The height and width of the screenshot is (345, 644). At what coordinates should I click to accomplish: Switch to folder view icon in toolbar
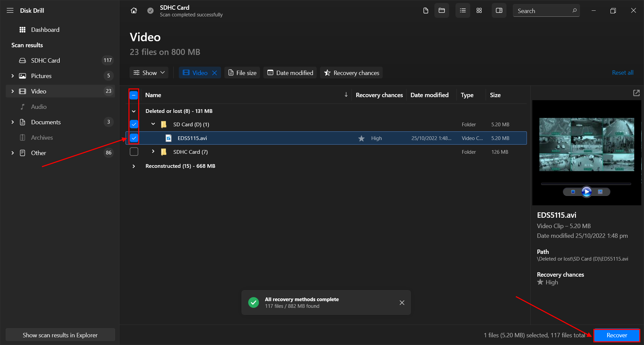(x=442, y=11)
